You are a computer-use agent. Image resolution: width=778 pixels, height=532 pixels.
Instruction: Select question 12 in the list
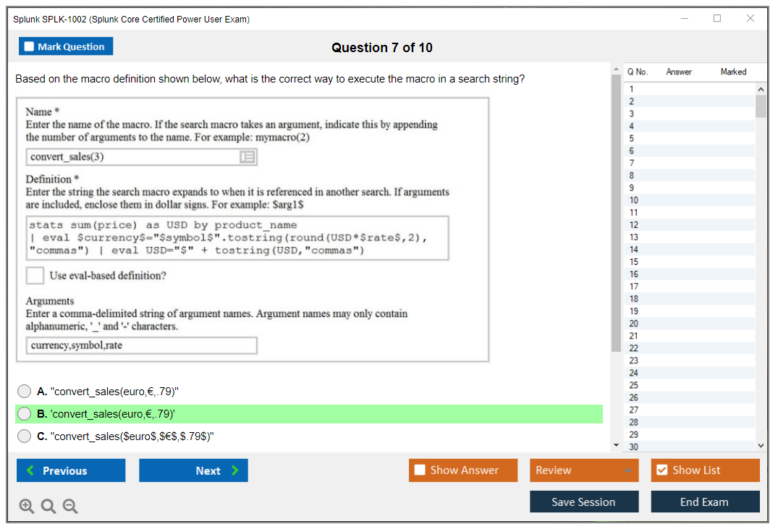[x=634, y=224]
